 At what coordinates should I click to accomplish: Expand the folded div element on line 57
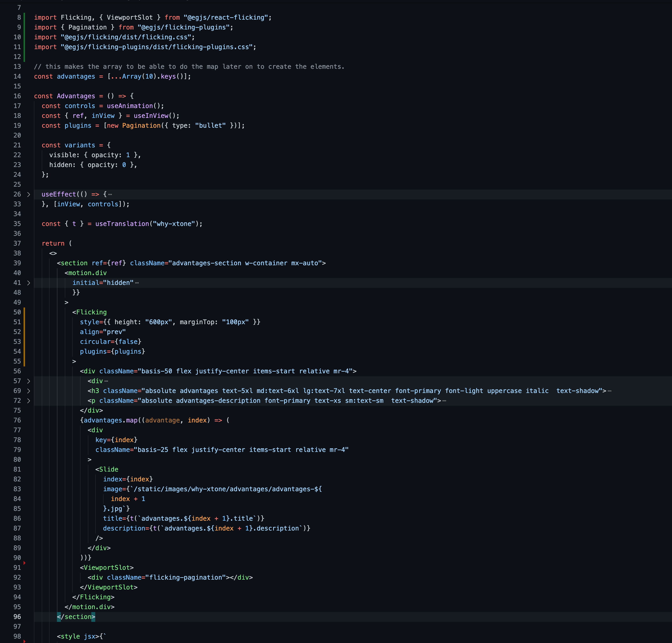[x=29, y=381]
